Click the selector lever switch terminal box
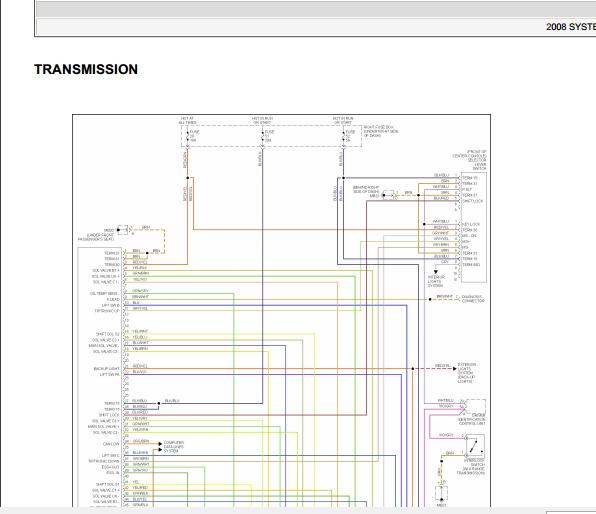The image size is (596, 514). coord(474,227)
